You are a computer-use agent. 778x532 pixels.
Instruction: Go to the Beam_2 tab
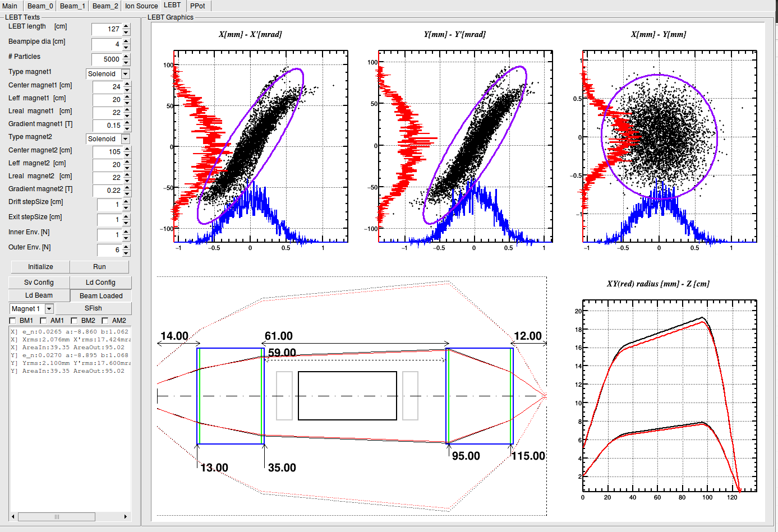105,6
